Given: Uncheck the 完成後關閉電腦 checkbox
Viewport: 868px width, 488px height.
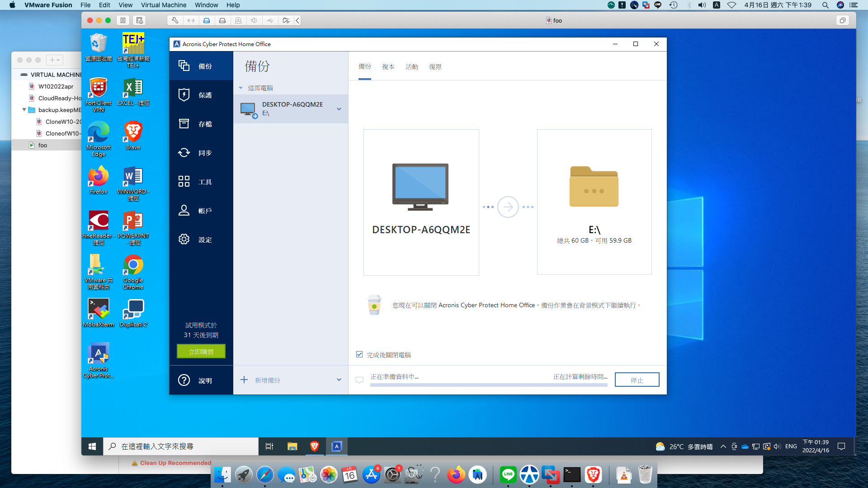Looking at the screenshot, I should (359, 355).
